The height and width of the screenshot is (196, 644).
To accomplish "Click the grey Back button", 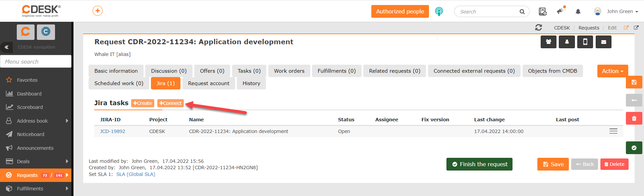I will pos(585,164).
